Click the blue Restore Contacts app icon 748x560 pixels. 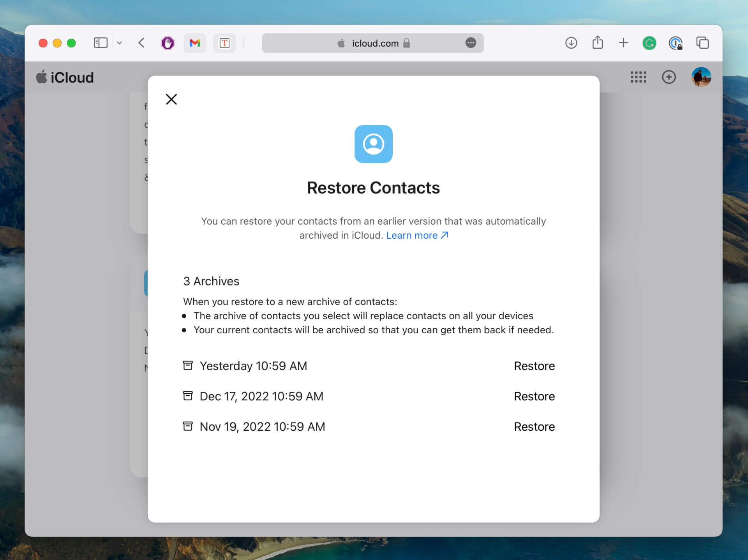click(374, 144)
